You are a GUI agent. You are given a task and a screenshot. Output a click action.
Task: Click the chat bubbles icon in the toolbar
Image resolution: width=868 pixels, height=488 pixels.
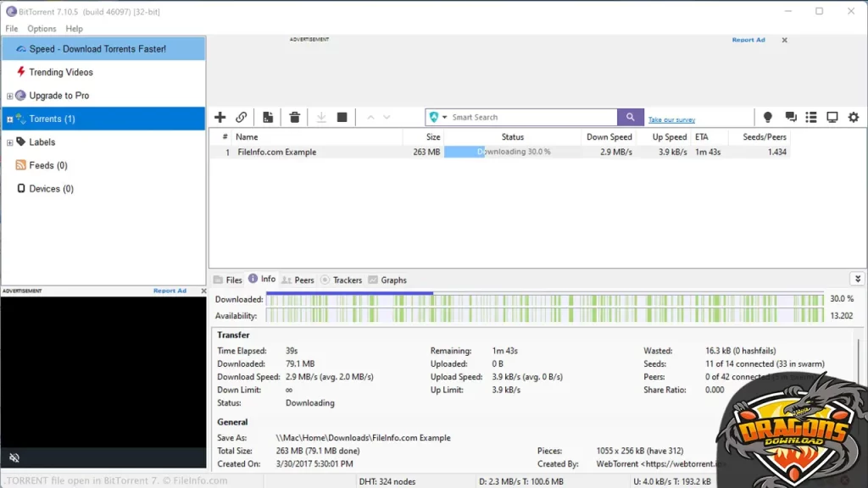tap(790, 117)
